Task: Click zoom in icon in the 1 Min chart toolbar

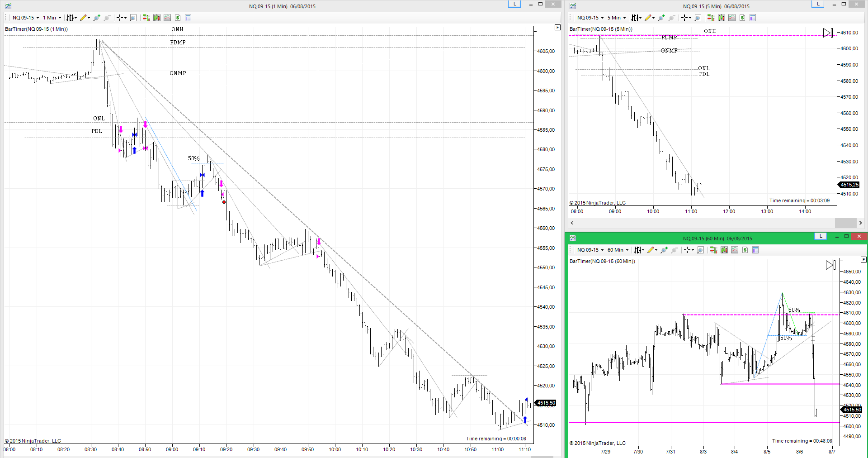Action: coord(97,18)
